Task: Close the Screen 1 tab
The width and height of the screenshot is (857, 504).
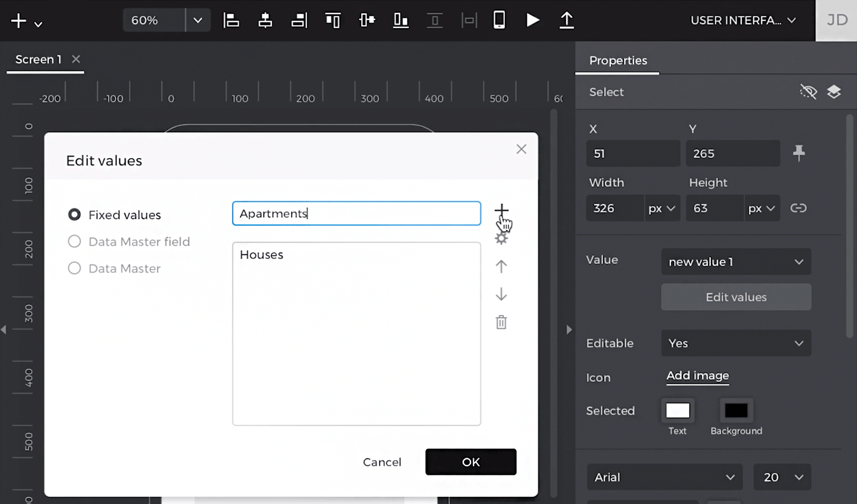Action: 76,59
